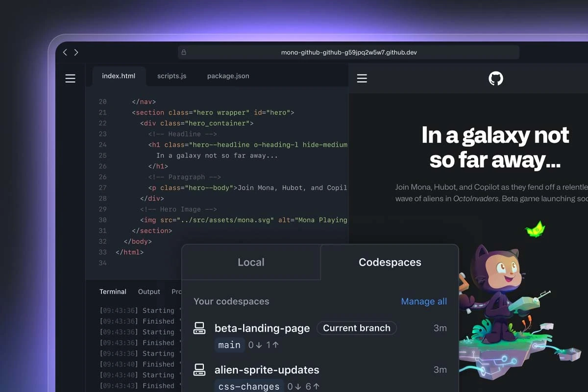Click the preview headline In a galaxy not so far away
The height and width of the screenshot is (392, 588).
pos(495,147)
